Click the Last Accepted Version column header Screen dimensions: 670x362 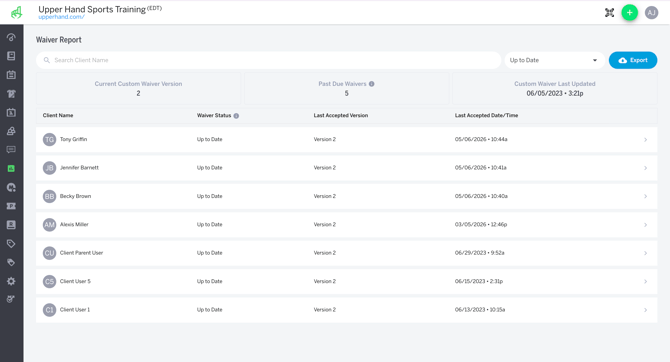click(341, 115)
